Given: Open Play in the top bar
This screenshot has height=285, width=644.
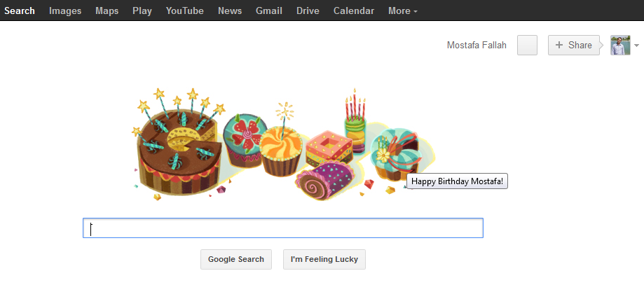Looking at the screenshot, I should [x=142, y=11].
